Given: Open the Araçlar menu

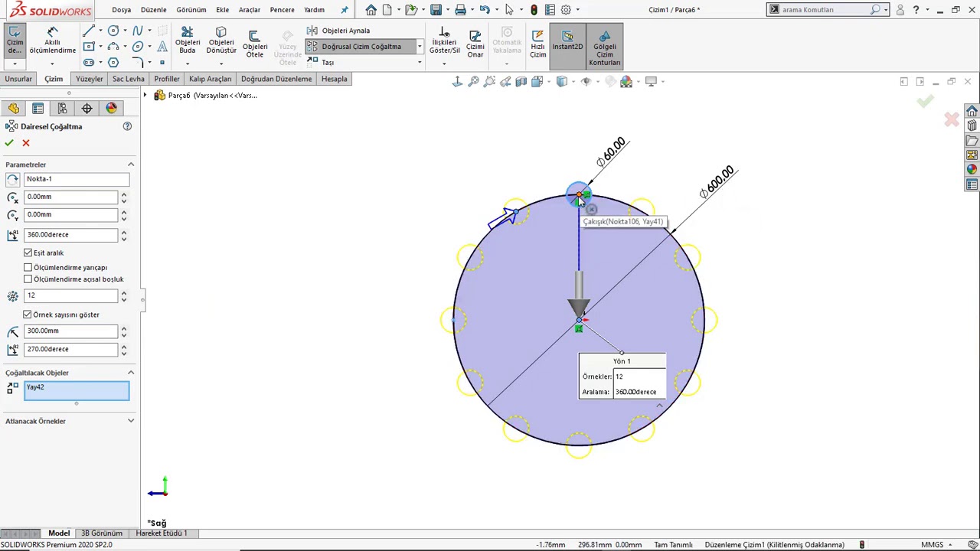Looking at the screenshot, I should click(250, 10).
